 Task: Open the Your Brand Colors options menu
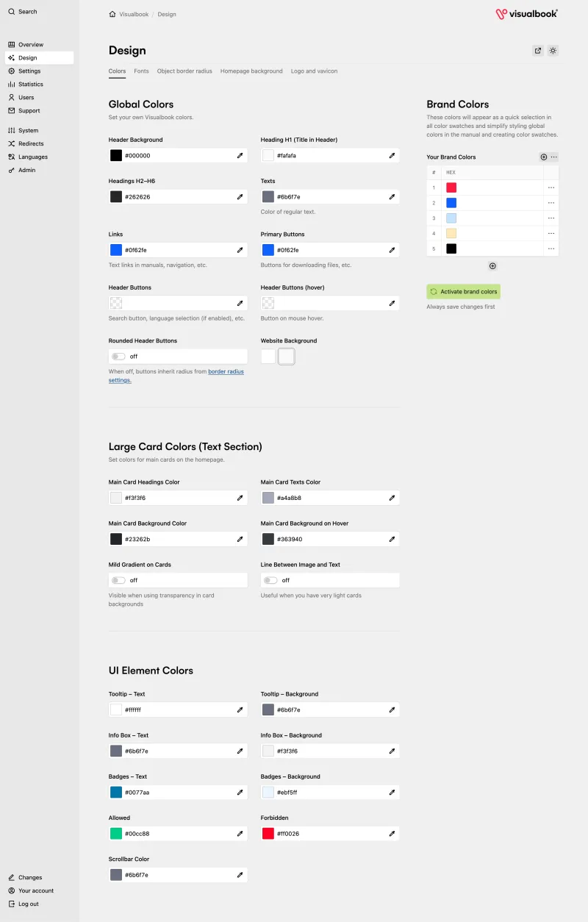[553, 157]
